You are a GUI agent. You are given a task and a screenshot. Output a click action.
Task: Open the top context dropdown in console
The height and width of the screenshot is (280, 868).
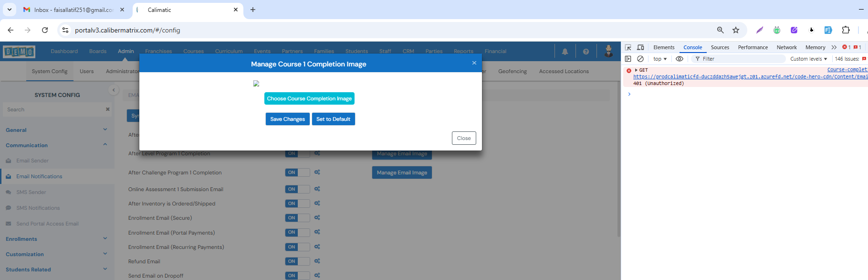pyautogui.click(x=660, y=59)
